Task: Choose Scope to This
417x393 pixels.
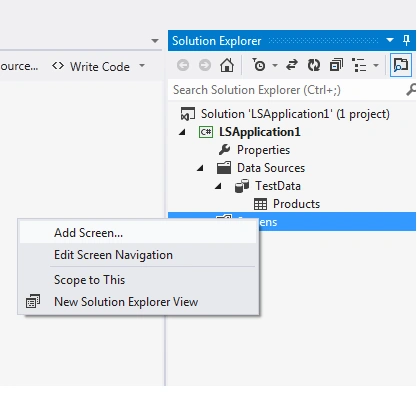Action: (x=138, y=280)
